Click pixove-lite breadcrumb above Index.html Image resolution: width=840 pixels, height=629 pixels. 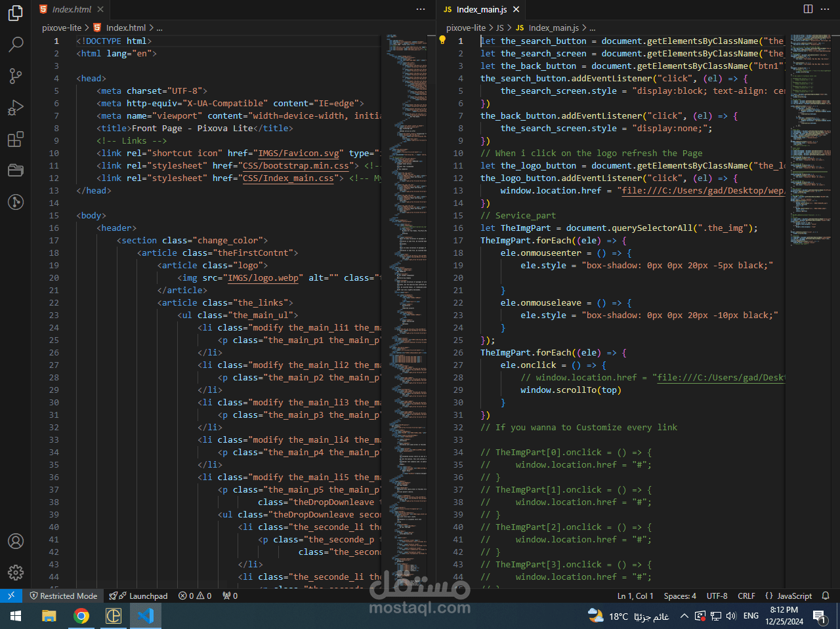pos(62,28)
